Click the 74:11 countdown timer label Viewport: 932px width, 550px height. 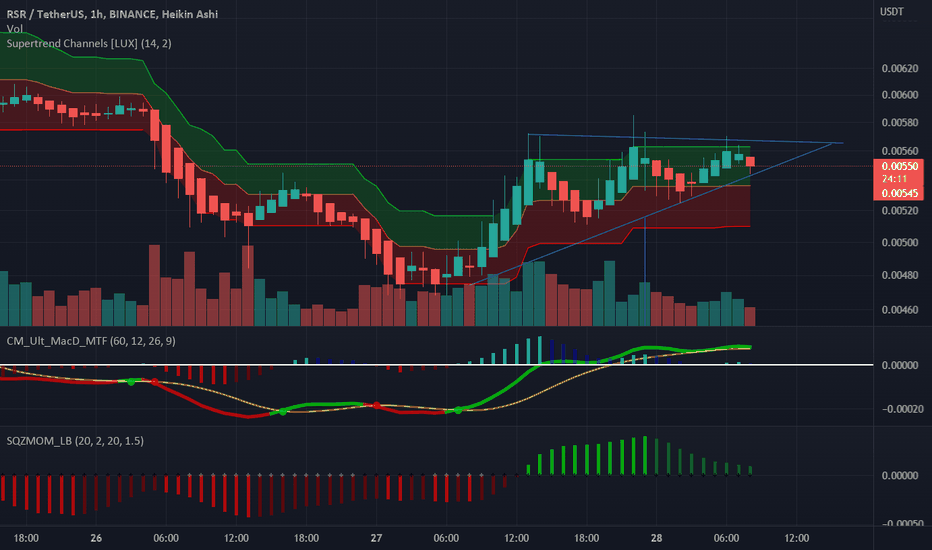click(x=894, y=179)
